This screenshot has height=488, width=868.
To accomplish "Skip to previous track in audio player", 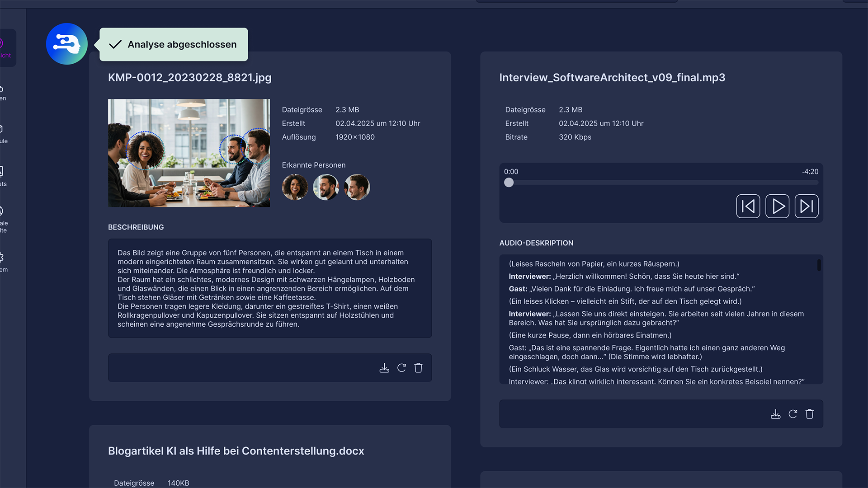I will pyautogui.click(x=748, y=206).
